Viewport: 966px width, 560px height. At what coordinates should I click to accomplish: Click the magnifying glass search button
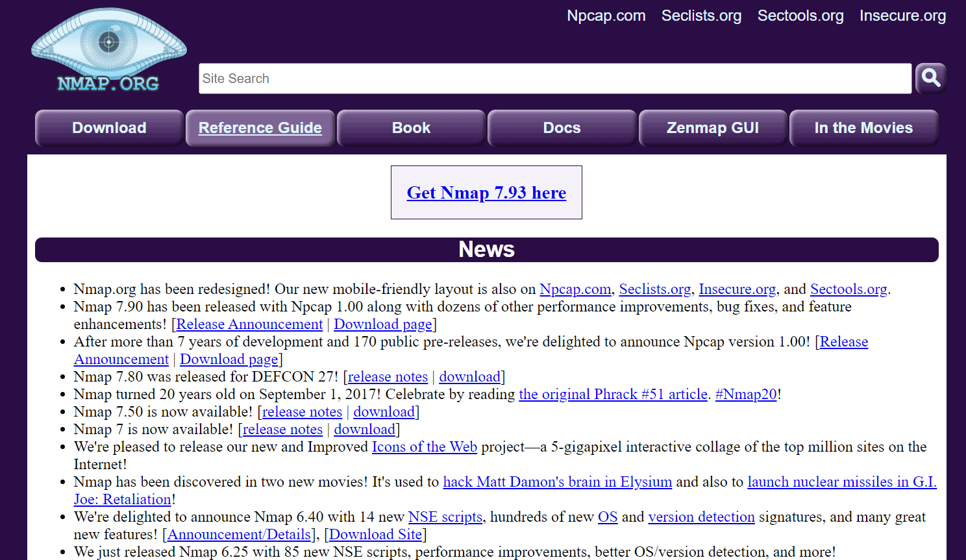(x=931, y=79)
